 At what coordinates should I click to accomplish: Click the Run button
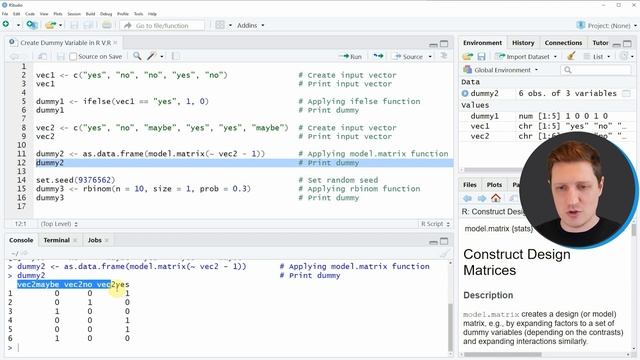pos(351,56)
